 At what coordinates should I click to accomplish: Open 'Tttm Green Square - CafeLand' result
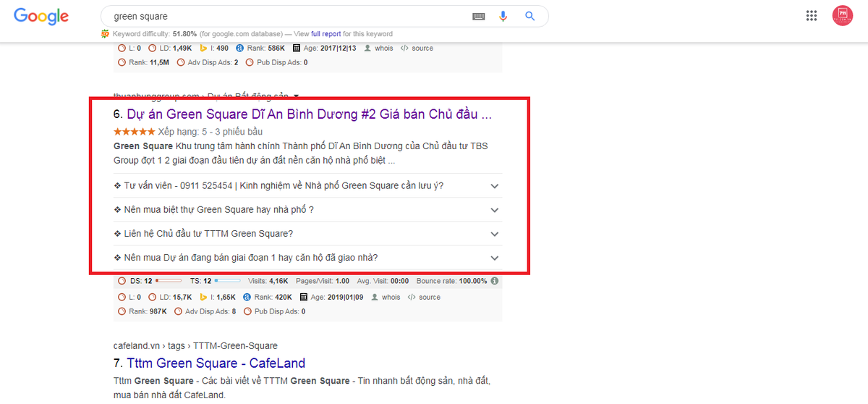click(216, 363)
